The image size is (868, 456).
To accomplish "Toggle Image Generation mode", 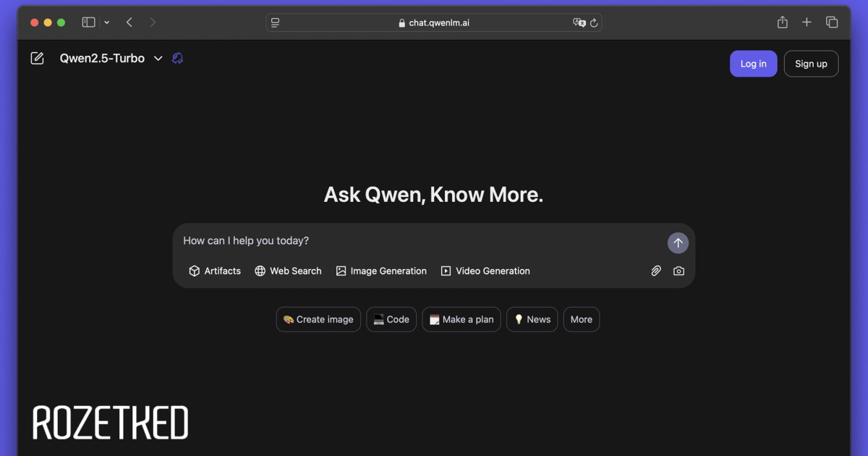I will [x=381, y=271].
